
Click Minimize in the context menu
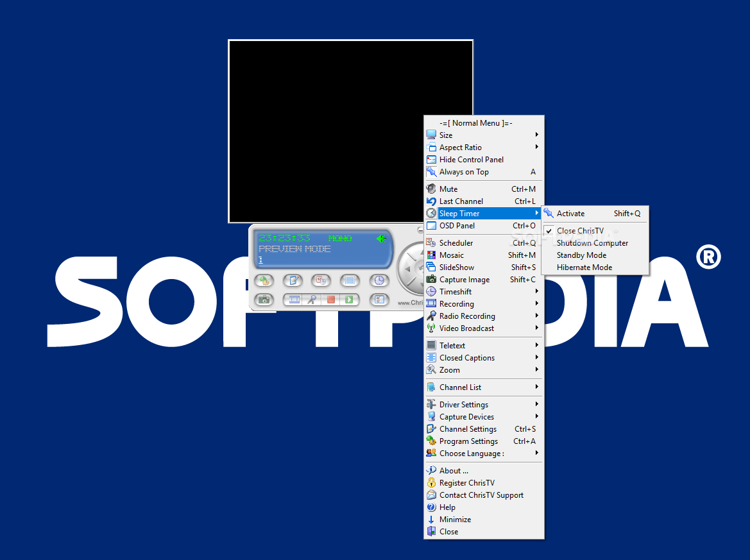(x=484, y=520)
